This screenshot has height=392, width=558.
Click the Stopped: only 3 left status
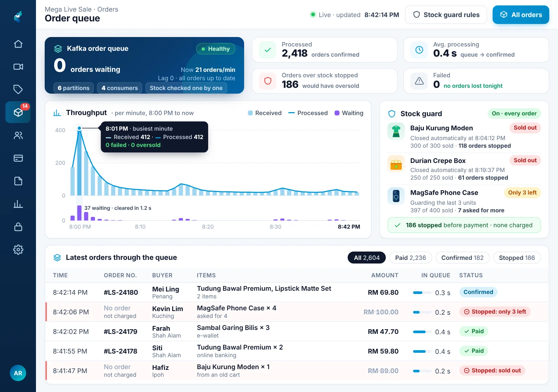pyautogui.click(x=495, y=312)
